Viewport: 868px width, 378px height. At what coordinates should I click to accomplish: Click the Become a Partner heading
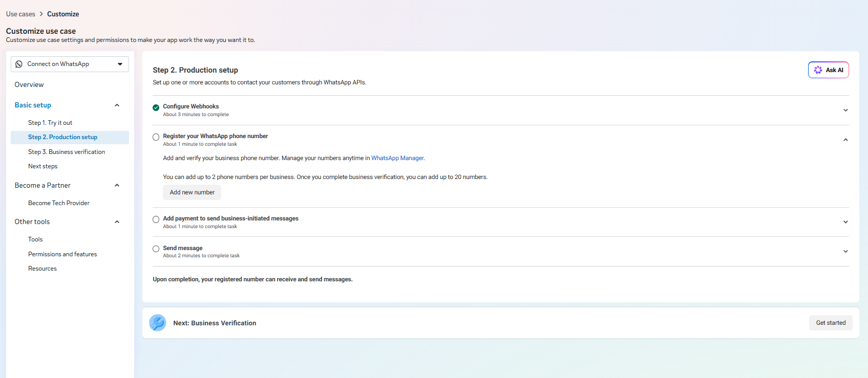[x=43, y=186]
